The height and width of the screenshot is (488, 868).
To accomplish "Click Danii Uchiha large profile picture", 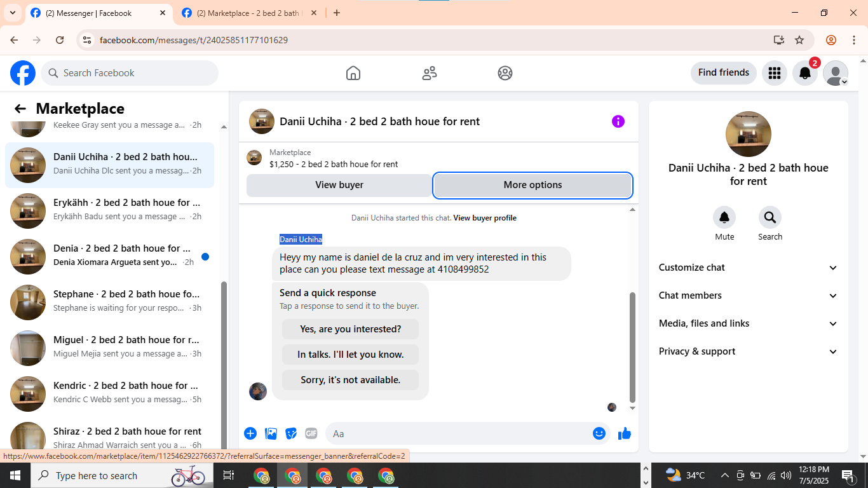I will 749,134.
